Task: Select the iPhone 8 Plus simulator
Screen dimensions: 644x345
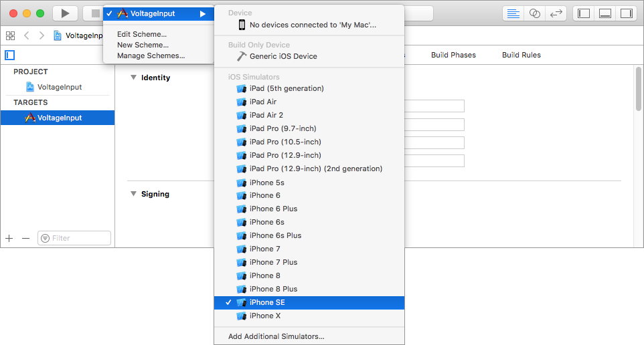Action: point(309,290)
